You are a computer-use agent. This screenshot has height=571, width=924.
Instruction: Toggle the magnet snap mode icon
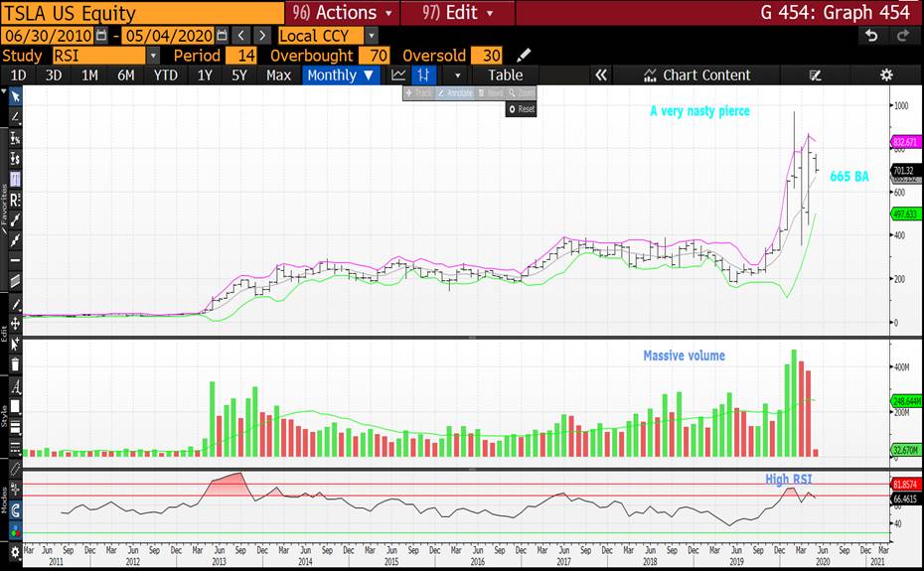click(x=15, y=510)
